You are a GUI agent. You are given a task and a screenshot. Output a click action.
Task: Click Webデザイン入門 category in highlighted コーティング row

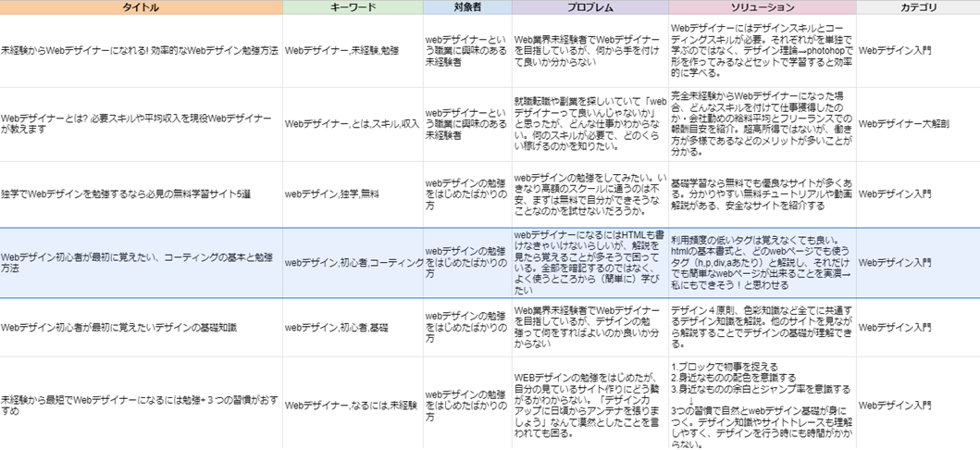tap(918, 263)
